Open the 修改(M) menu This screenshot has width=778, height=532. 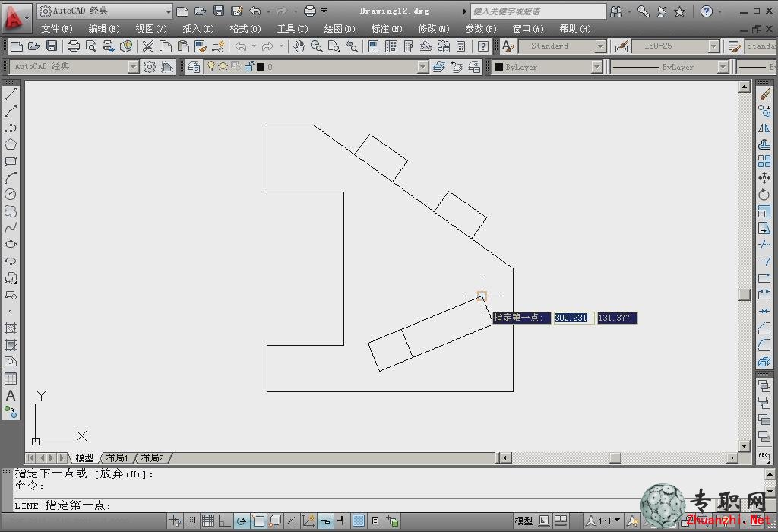(434, 29)
